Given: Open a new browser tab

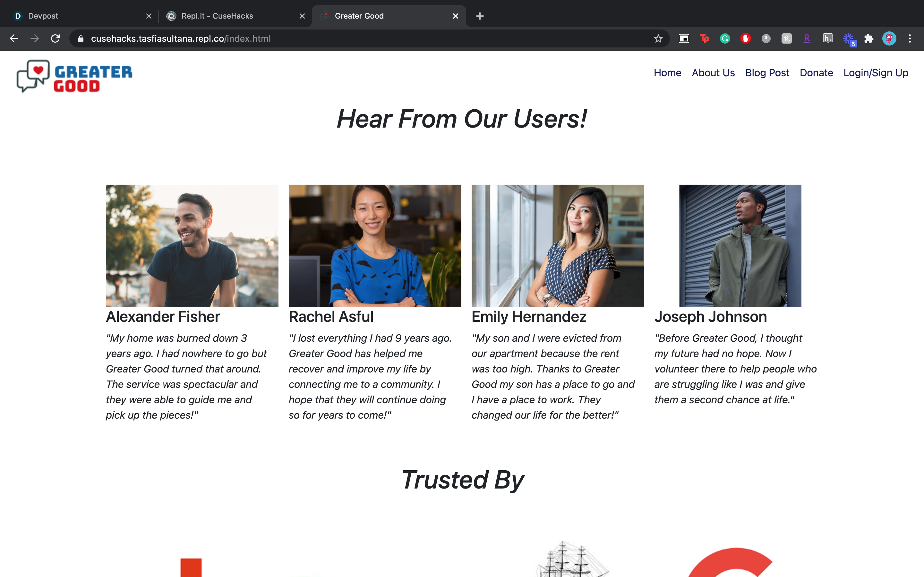Looking at the screenshot, I should pyautogui.click(x=480, y=16).
